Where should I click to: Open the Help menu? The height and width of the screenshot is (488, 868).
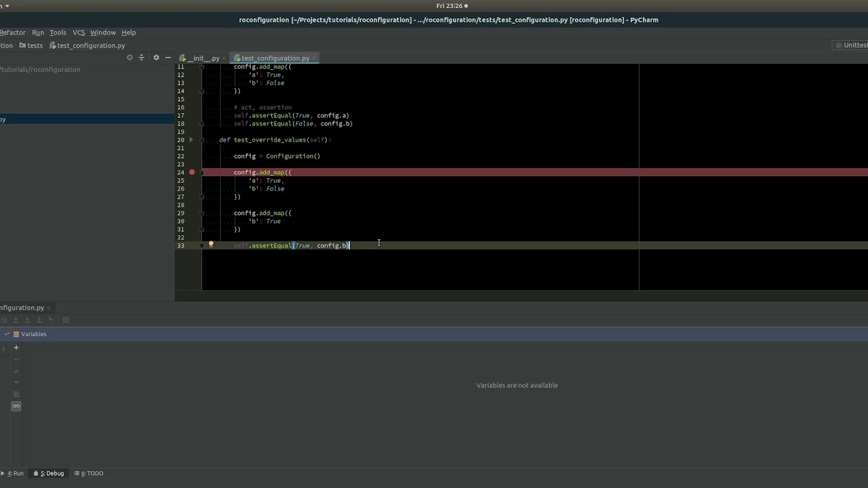click(128, 33)
